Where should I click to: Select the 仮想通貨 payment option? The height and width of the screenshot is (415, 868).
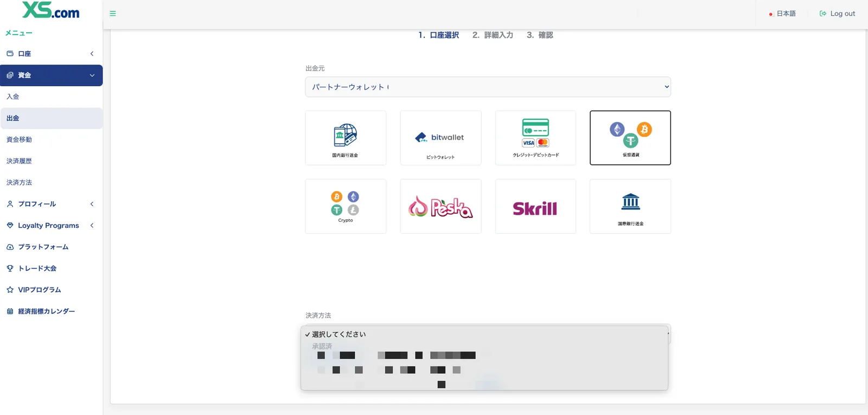pyautogui.click(x=630, y=138)
